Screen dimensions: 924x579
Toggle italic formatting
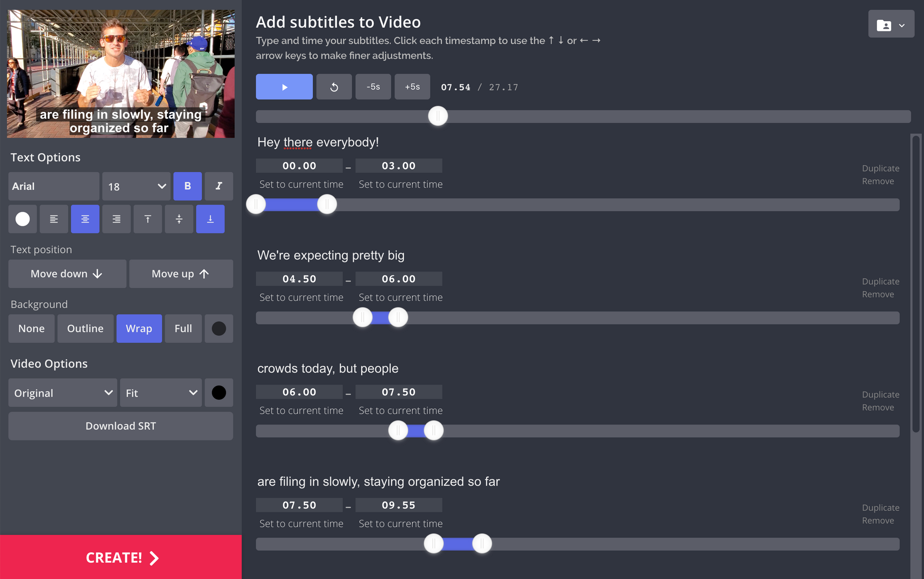click(219, 186)
